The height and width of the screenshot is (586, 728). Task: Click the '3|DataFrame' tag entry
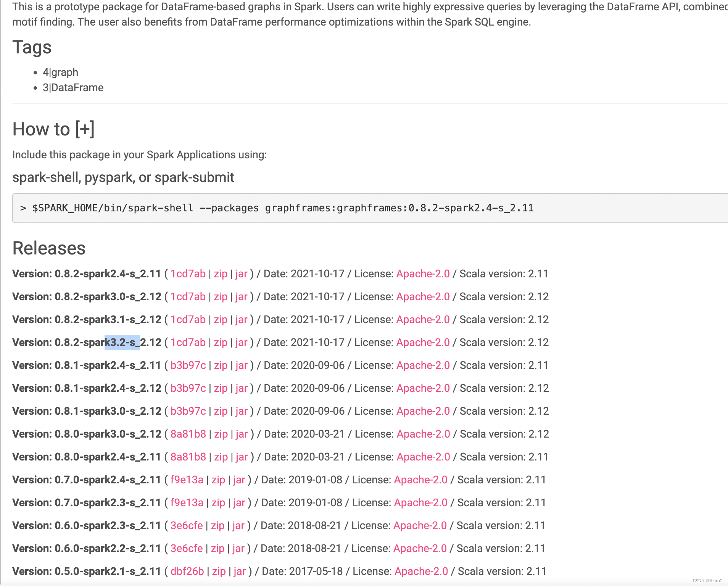coord(73,88)
